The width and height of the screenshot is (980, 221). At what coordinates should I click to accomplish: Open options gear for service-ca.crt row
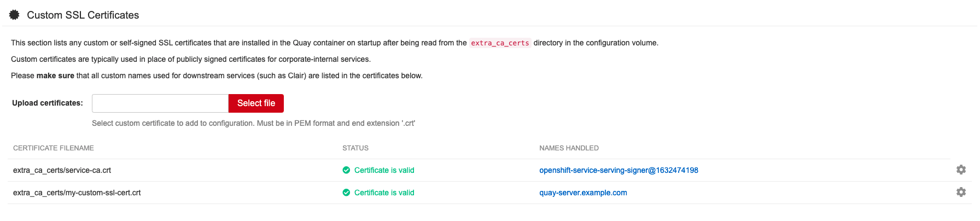click(961, 170)
